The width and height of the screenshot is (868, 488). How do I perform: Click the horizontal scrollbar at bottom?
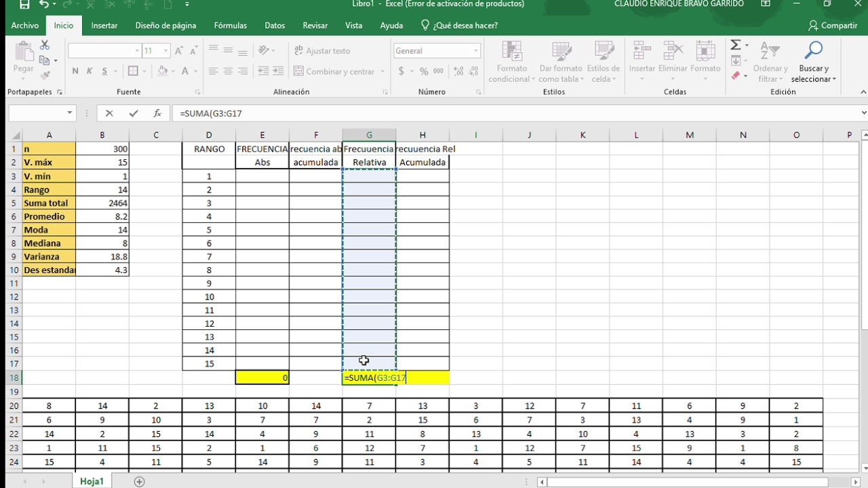tap(697, 482)
